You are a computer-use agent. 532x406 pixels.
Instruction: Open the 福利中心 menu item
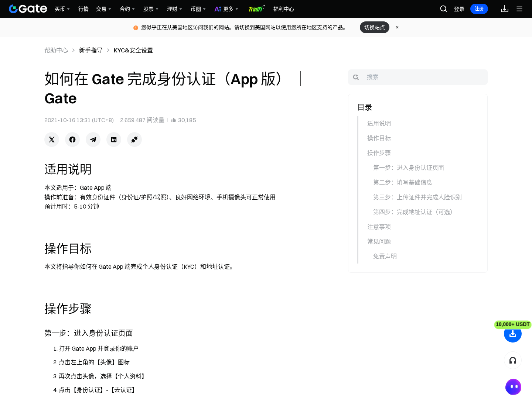284,9
